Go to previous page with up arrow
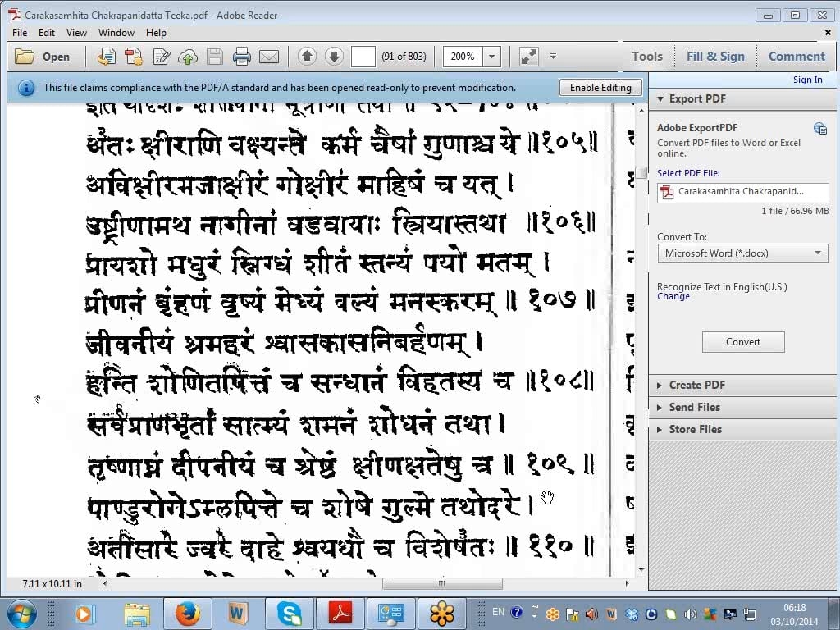Viewport: 840px width, 630px height. coord(307,57)
